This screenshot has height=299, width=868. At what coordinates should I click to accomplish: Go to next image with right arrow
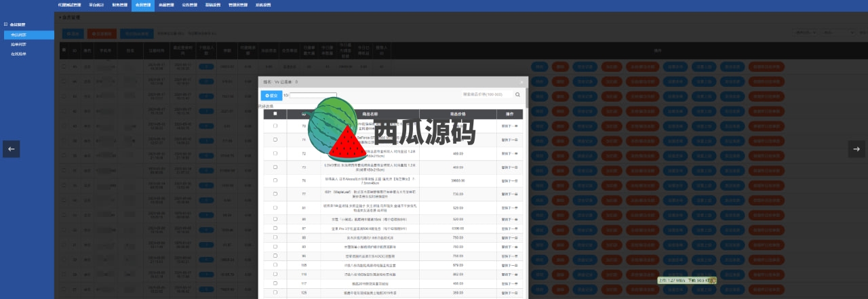[856, 149]
